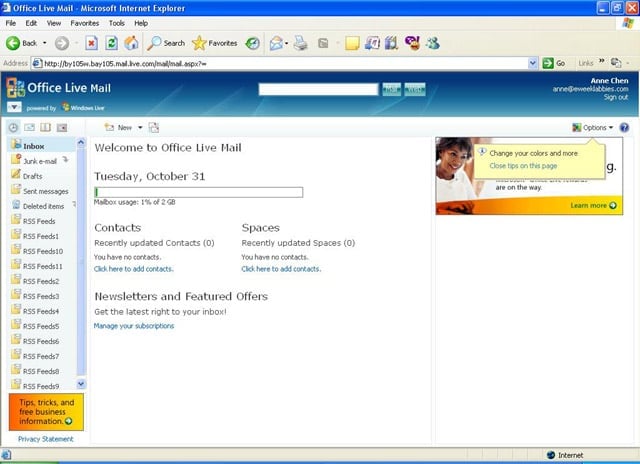Viewport: 640px width, 464px height.
Task: Click the browser address URL field
Action: 280,63
